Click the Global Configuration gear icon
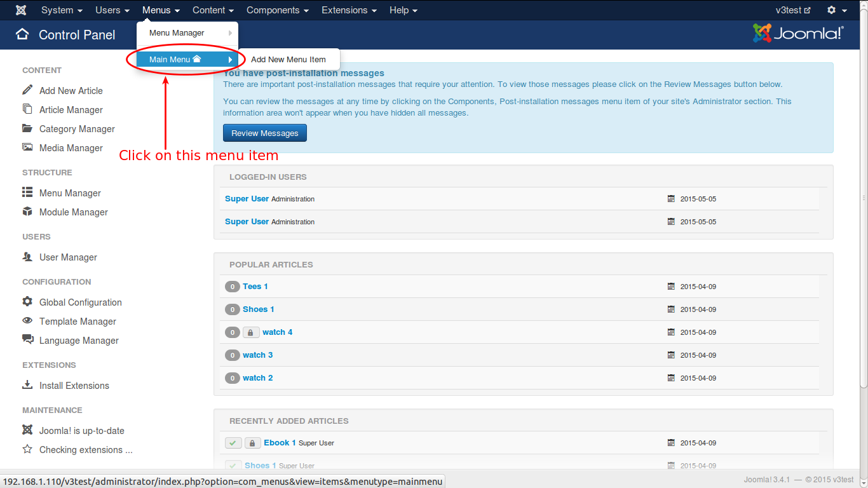Screen dimensions: 868x488 (27, 302)
